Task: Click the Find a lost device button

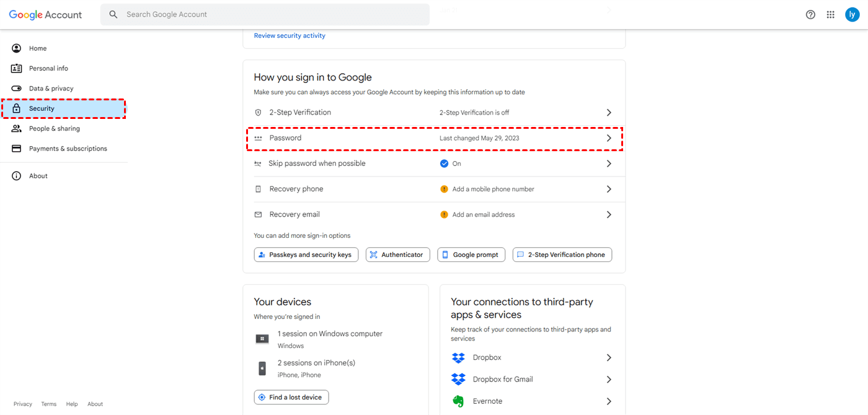Action: click(291, 397)
